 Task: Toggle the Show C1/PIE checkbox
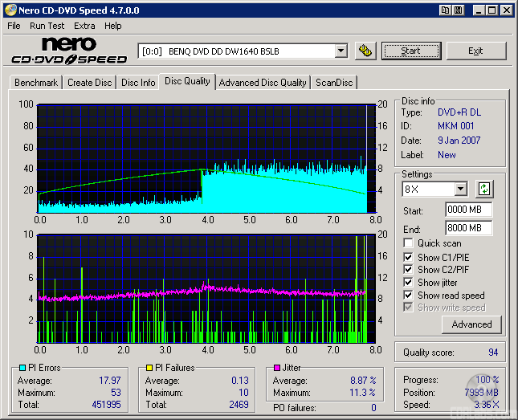(409, 257)
